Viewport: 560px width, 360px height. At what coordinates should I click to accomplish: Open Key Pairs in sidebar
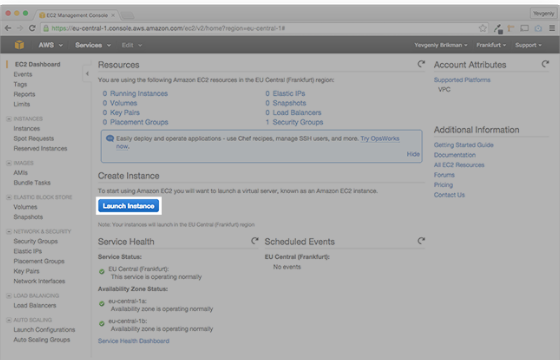click(26, 271)
